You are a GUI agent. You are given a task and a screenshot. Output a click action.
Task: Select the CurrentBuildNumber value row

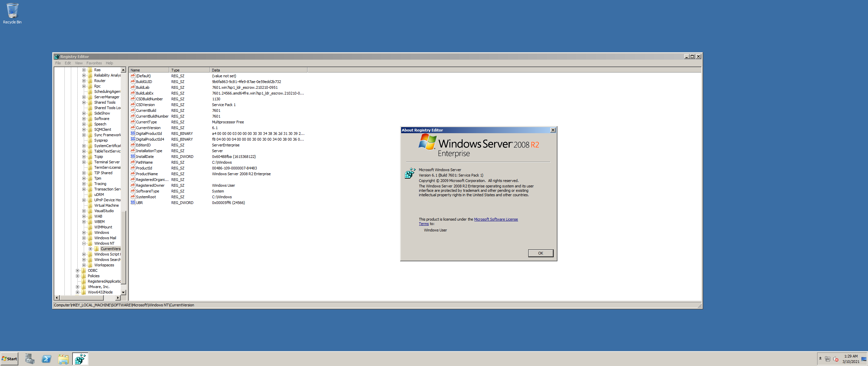pos(218,116)
